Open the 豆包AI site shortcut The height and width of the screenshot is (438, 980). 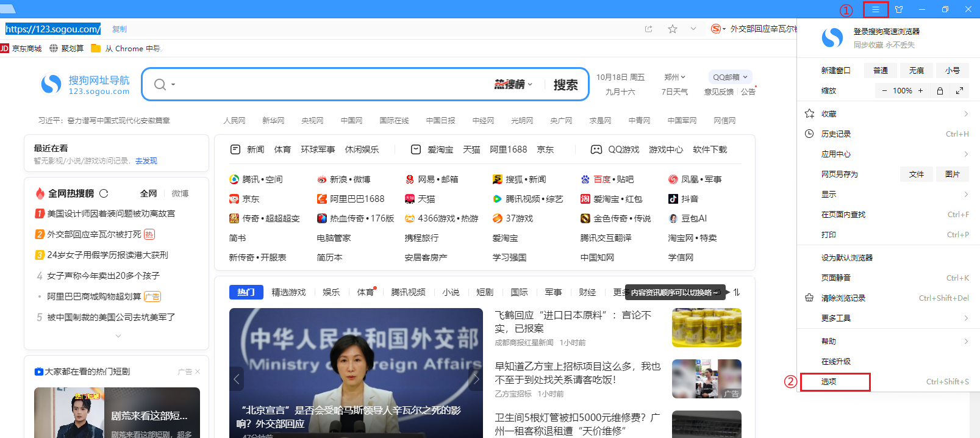688,218
